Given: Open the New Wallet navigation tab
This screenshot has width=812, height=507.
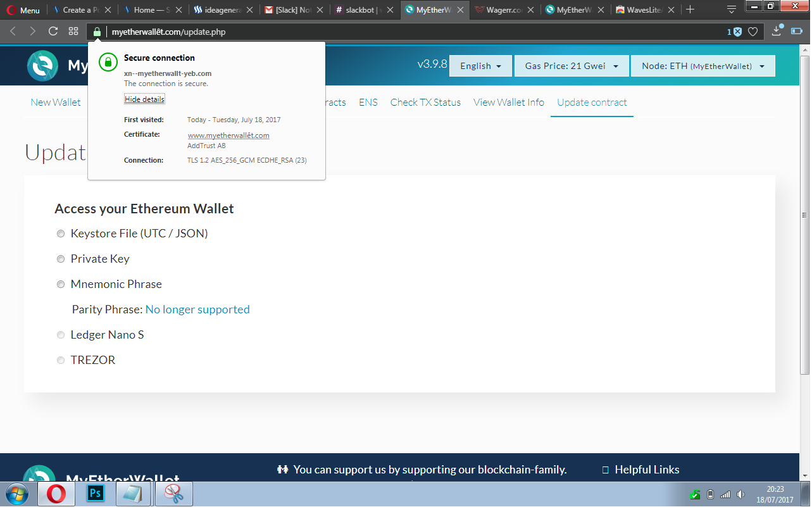Looking at the screenshot, I should [x=56, y=103].
